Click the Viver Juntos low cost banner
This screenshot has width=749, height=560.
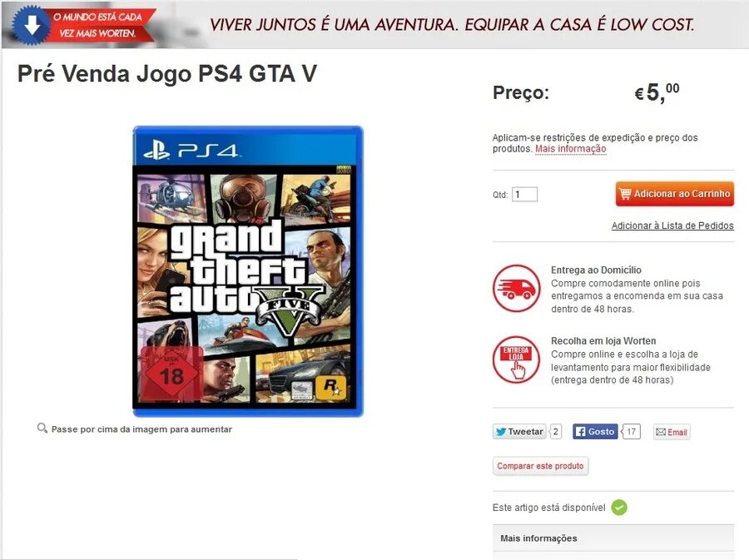(451, 24)
